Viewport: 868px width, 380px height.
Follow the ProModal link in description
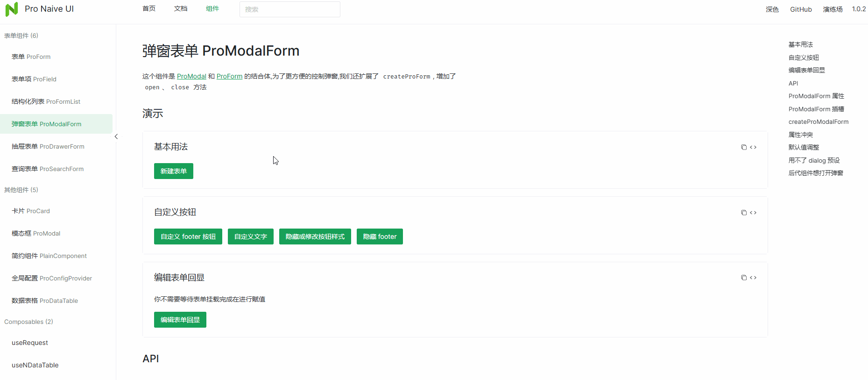click(x=191, y=76)
